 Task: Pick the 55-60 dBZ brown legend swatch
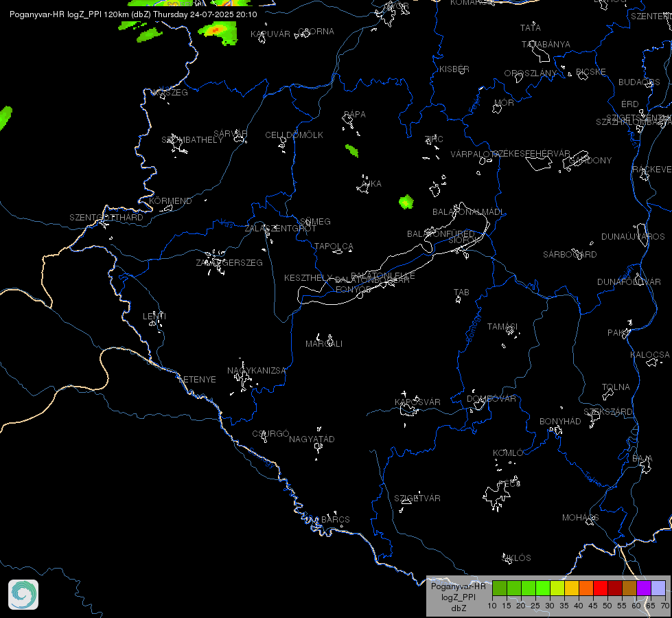pos(629,588)
